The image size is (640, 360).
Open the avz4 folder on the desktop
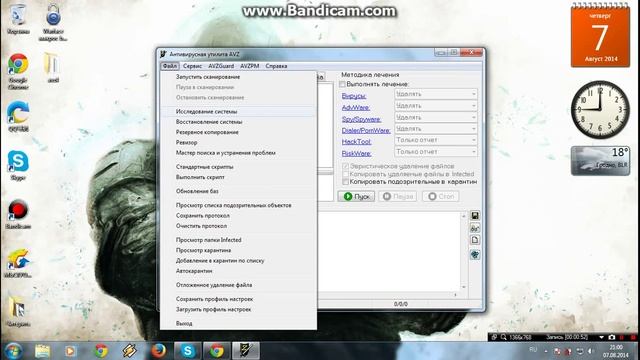[x=53, y=67]
